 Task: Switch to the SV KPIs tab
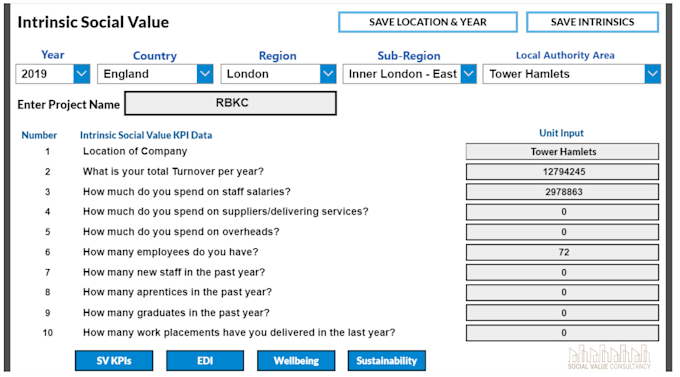[x=114, y=361]
